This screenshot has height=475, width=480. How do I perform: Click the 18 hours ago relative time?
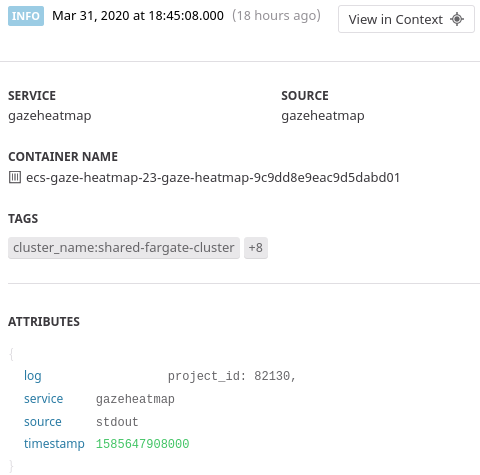[x=276, y=16]
